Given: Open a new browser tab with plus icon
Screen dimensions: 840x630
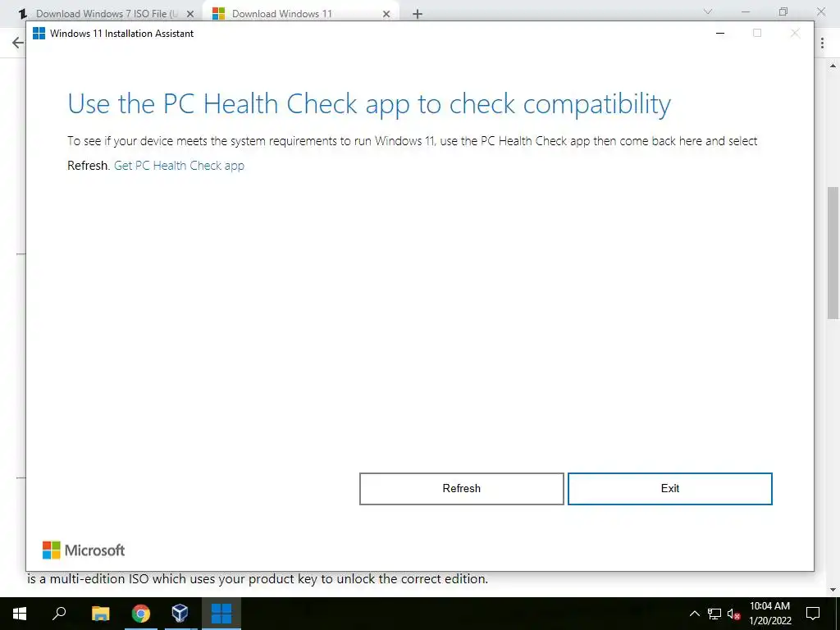Looking at the screenshot, I should tap(418, 14).
